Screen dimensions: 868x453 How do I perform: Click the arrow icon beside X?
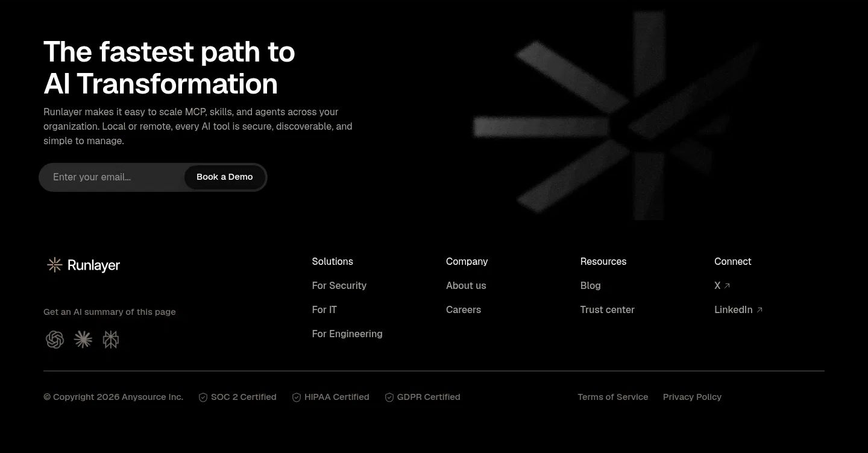tap(727, 286)
